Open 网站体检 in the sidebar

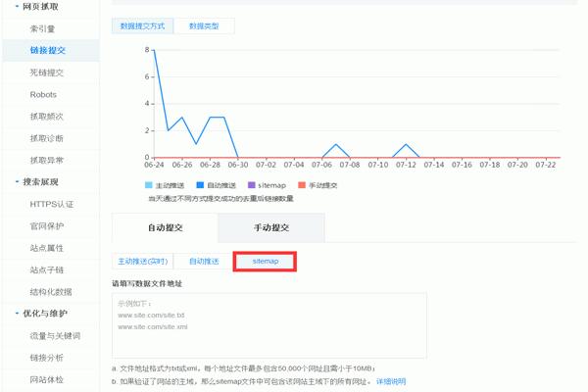47,379
